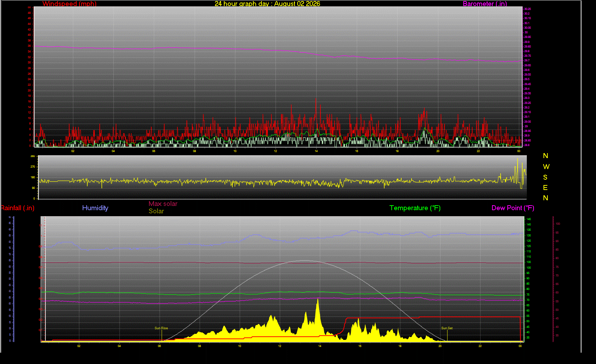This screenshot has width=596, height=364.
Task: Click the 'Barometer (.in)' label
Action: (x=485, y=4)
